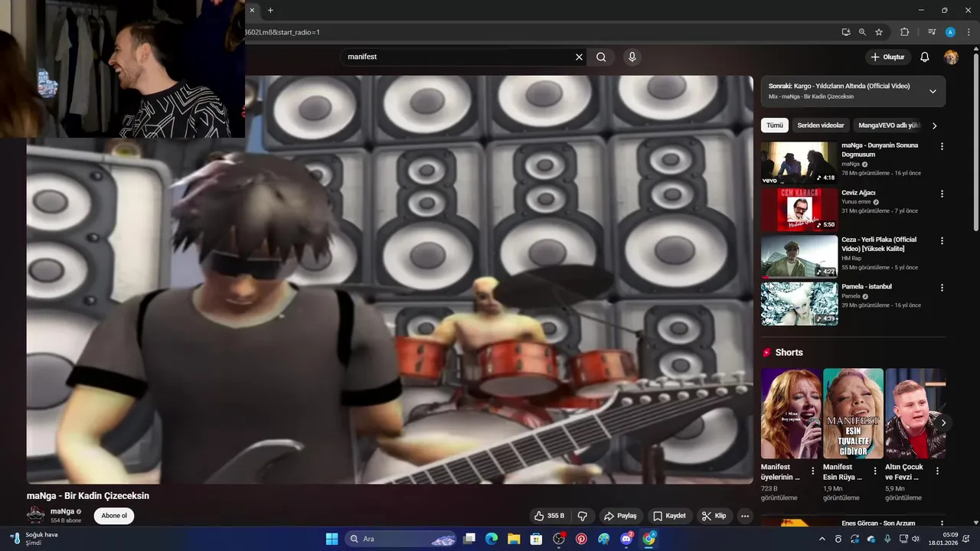Image resolution: width=980 pixels, height=551 pixels.
Task: Open Discord from taskbar
Action: (x=626, y=539)
